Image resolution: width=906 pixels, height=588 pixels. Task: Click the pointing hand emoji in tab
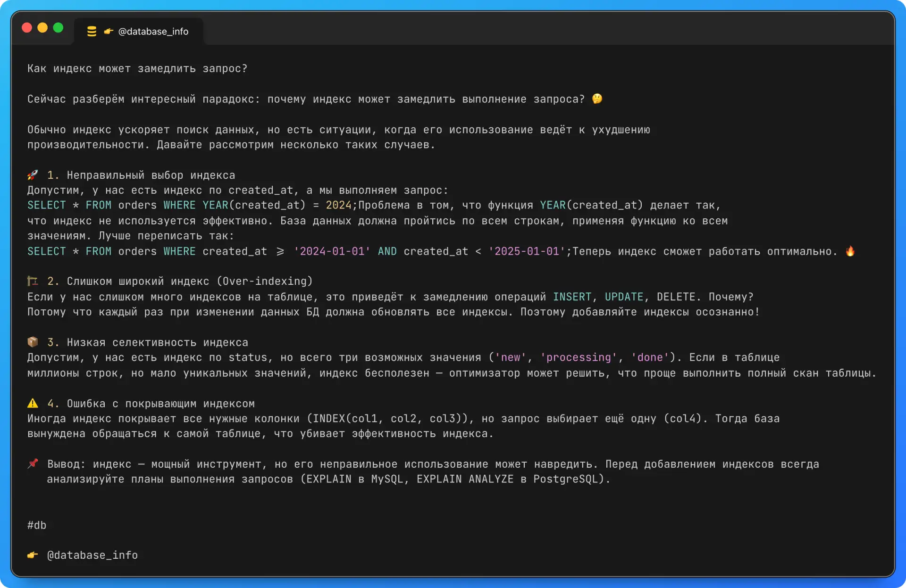(109, 32)
